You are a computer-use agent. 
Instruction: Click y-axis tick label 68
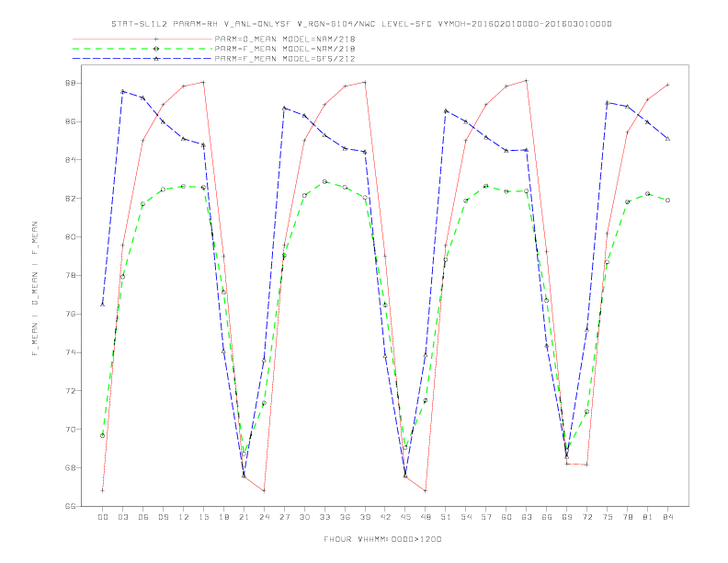70,467
